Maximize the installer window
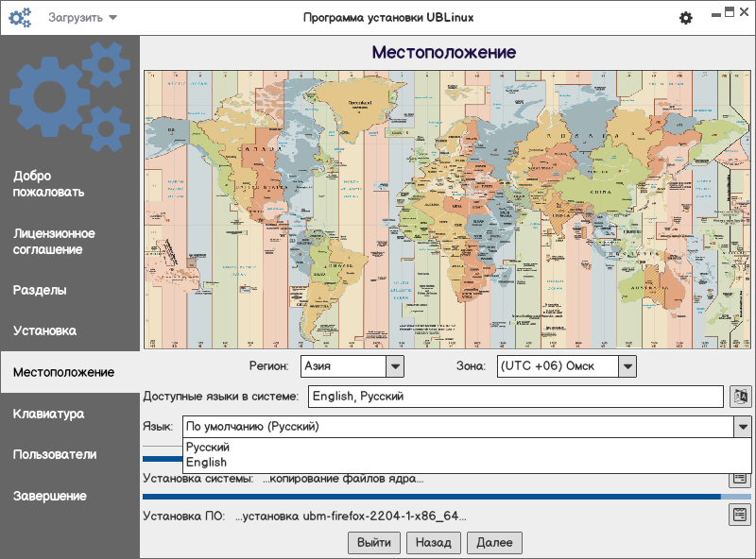Image resolution: width=756 pixels, height=559 pixels. 729,12
